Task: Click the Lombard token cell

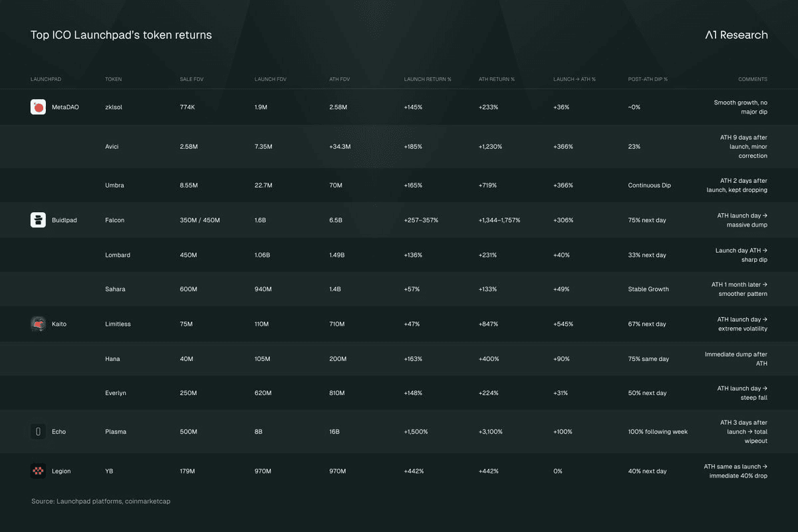Action: 118,255
